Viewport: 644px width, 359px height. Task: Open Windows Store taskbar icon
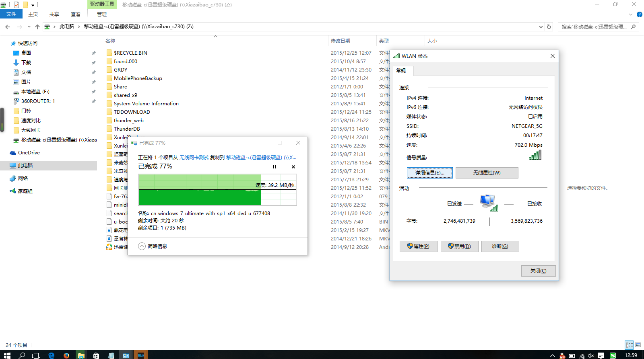tap(96, 355)
